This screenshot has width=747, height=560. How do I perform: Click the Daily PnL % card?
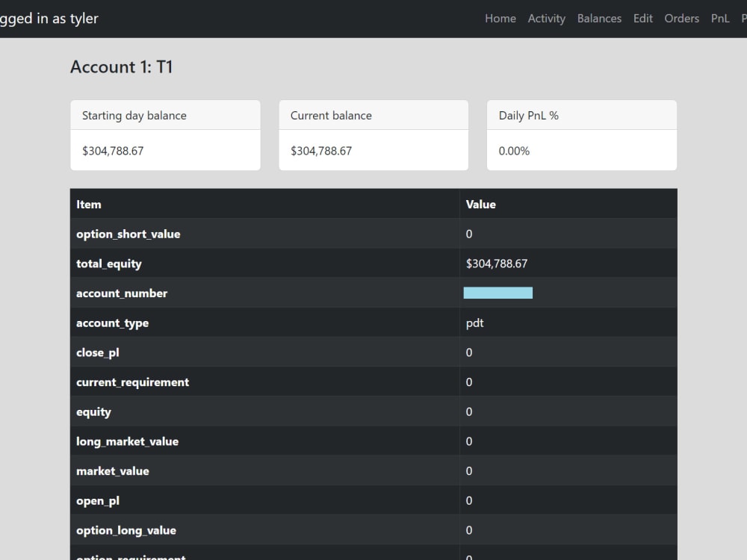pos(582,135)
